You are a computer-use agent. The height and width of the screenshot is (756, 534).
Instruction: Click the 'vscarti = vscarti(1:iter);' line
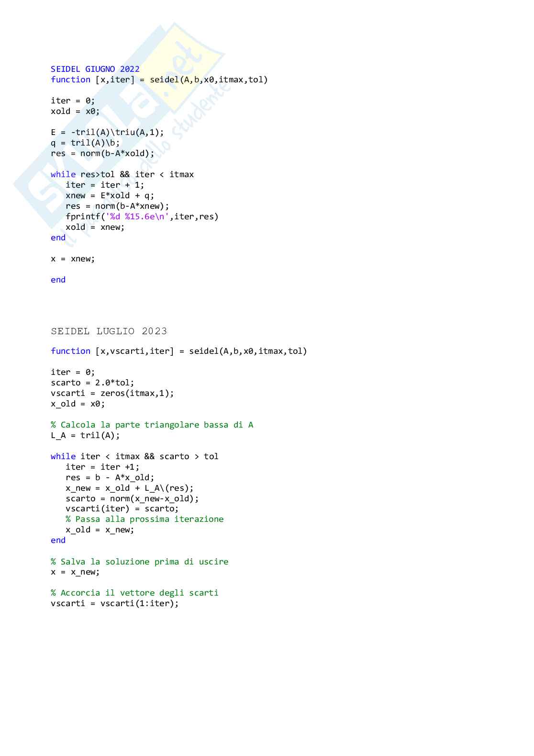pyautogui.click(x=115, y=603)
